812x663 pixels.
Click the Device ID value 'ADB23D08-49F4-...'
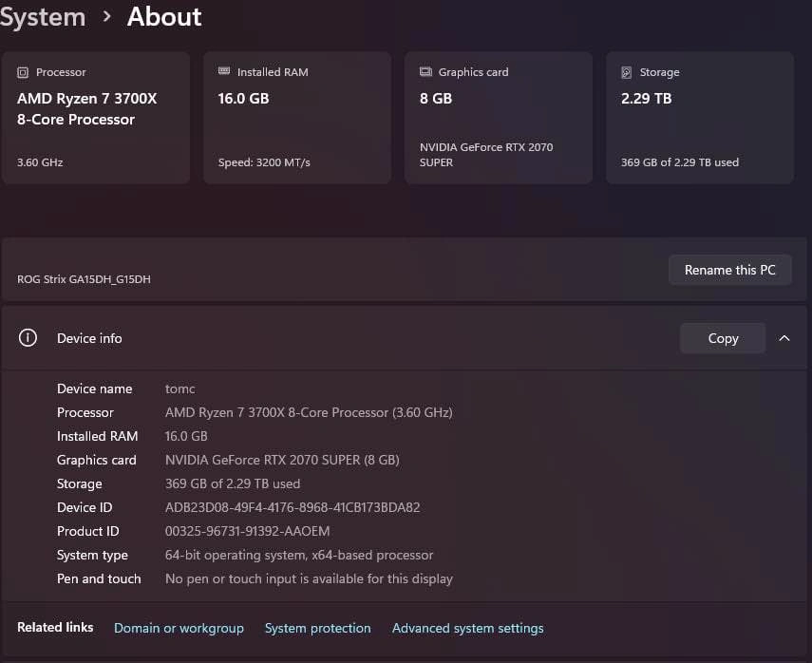293,507
